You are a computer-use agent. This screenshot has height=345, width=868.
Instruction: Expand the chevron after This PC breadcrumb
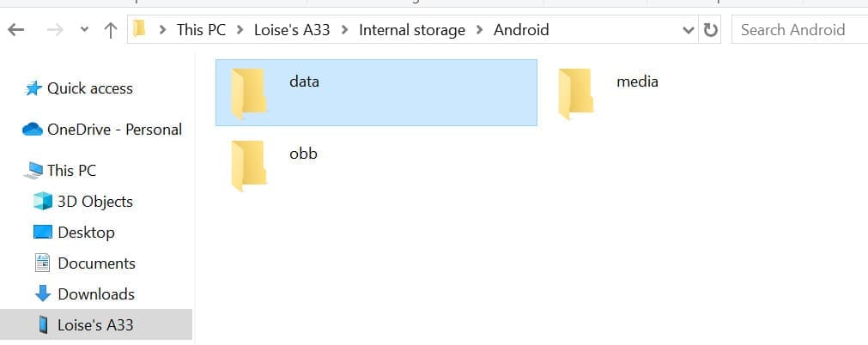240,30
